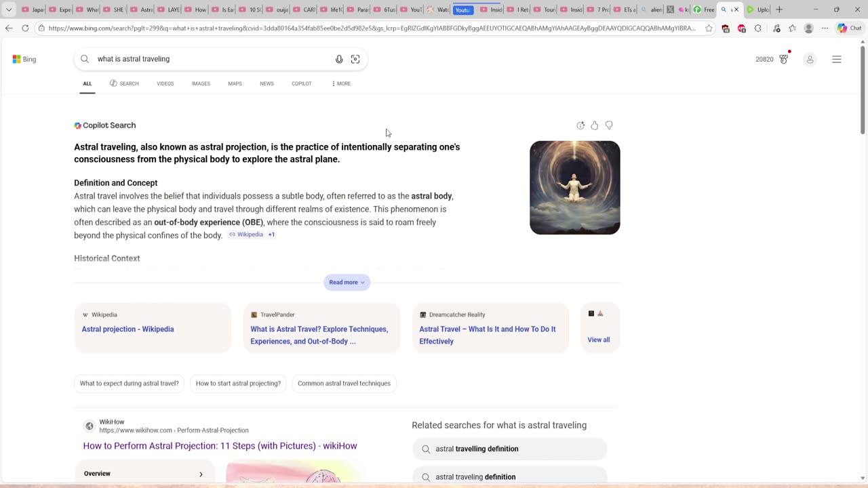The height and width of the screenshot is (488, 868).
Task: Open Microsoft Rewards medal icon
Action: click(x=784, y=59)
